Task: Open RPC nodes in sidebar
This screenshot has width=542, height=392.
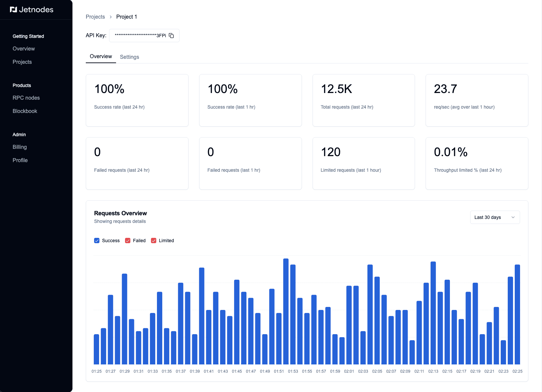Action: point(26,98)
